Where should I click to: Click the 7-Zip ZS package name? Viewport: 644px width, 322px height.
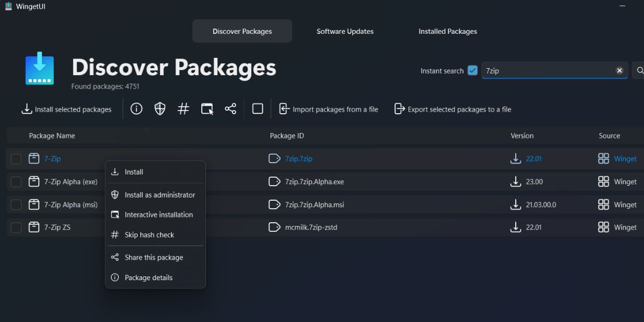(x=57, y=228)
